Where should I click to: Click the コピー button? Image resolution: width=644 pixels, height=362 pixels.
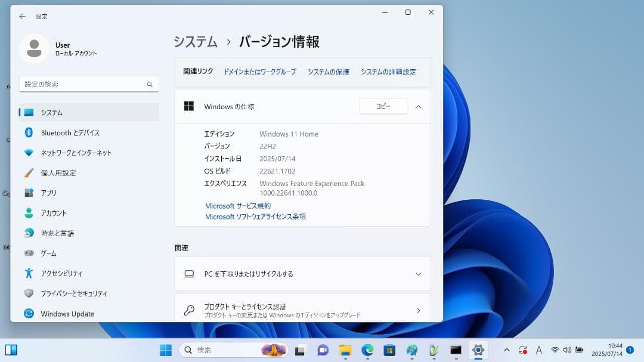point(383,106)
